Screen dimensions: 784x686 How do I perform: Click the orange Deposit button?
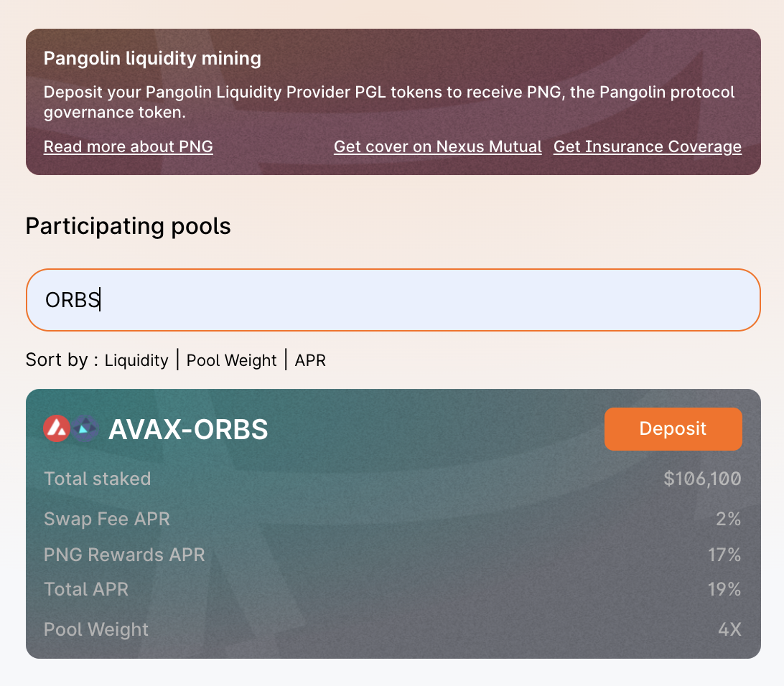pos(673,428)
